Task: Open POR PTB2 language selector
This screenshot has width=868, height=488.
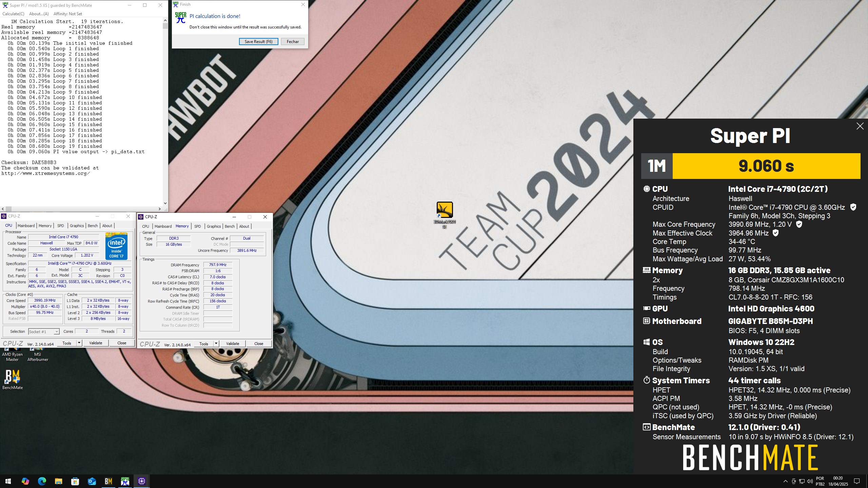Action: pos(820,481)
